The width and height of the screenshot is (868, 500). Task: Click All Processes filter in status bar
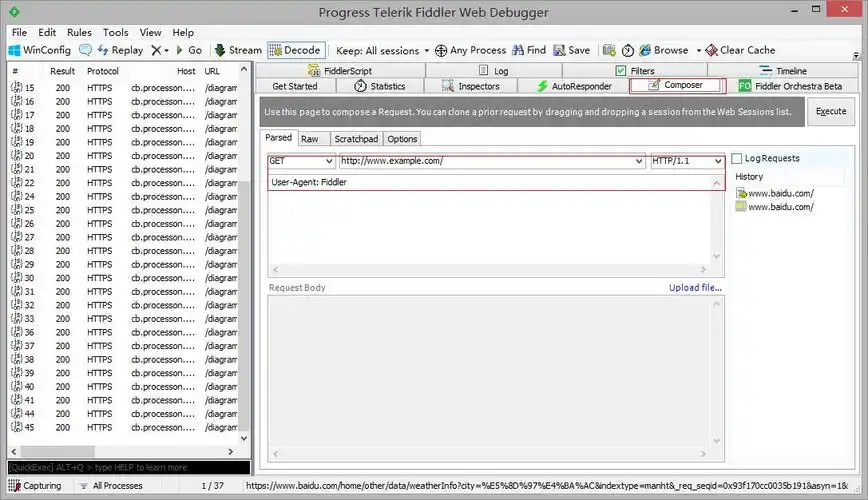coord(111,486)
